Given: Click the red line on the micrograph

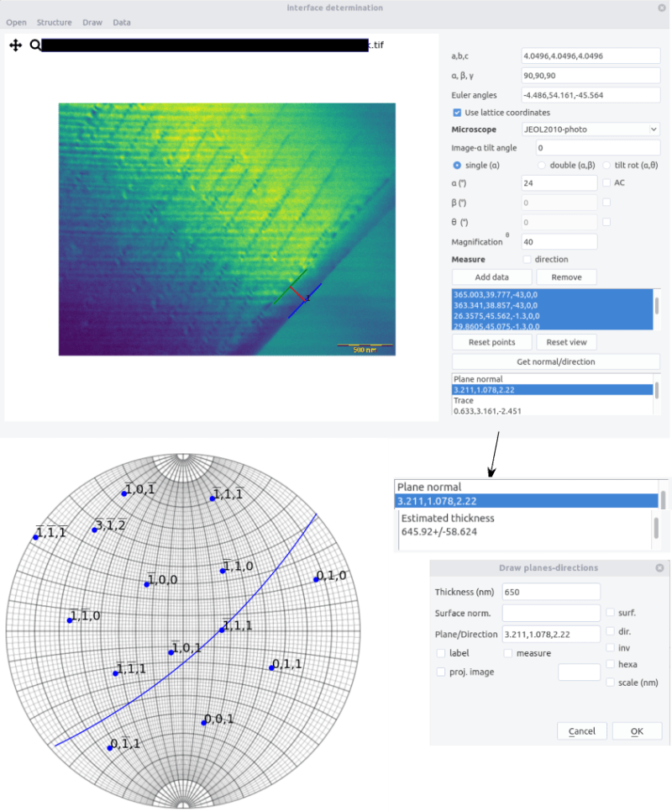Looking at the screenshot, I should pos(297,293).
